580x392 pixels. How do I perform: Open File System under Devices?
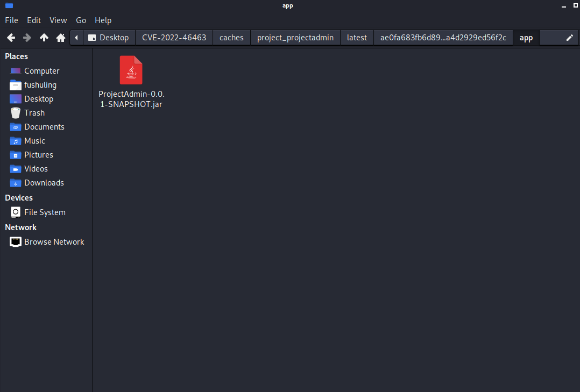click(44, 212)
